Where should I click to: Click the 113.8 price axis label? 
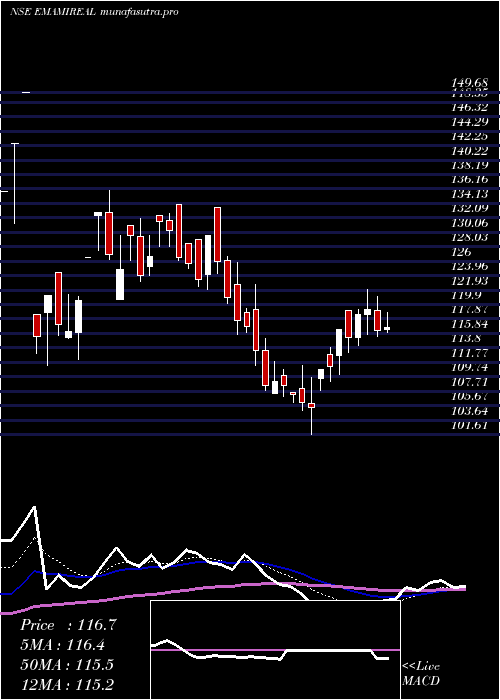coord(467,339)
